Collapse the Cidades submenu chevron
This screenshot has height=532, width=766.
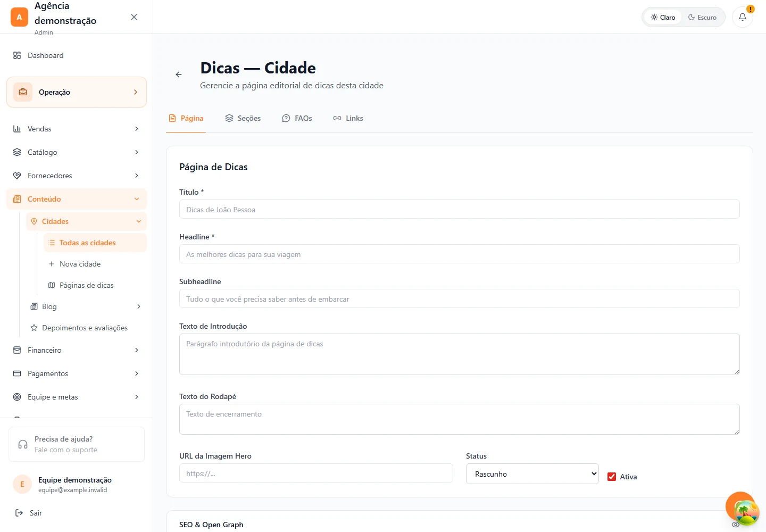[139, 221]
